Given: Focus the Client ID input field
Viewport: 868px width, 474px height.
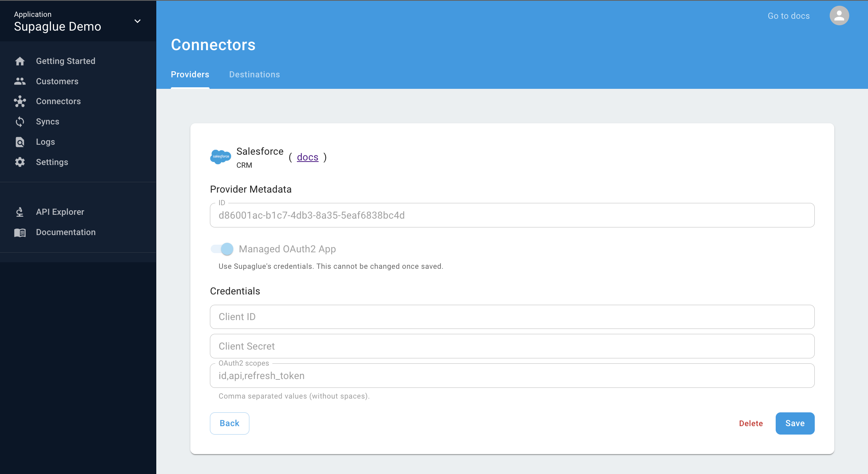Looking at the screenshot, I should 512,317.
